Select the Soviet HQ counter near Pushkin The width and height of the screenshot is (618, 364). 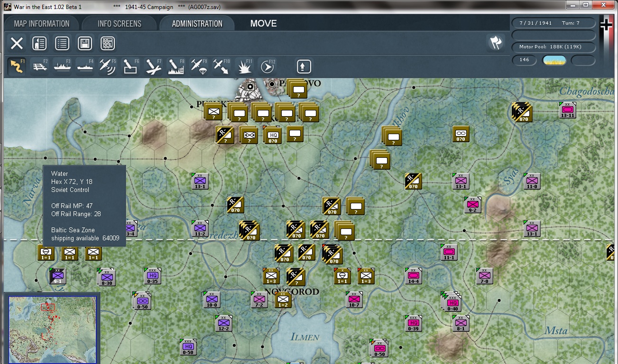272,135
